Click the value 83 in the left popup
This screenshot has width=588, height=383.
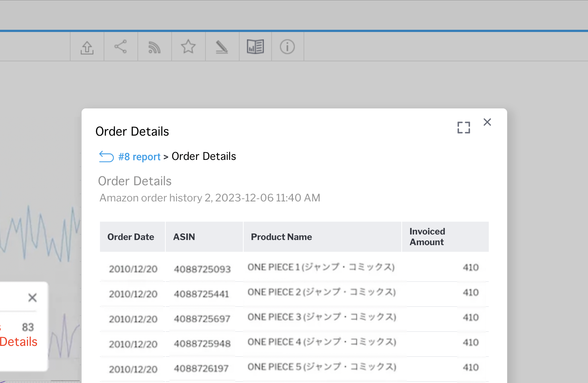(28, 327)
